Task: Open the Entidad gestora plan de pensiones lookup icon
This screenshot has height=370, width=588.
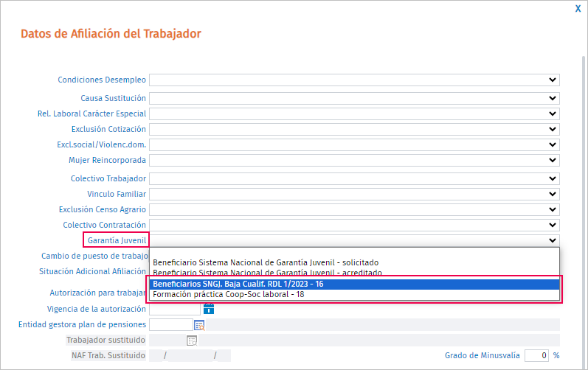Action: click(199, 325)
